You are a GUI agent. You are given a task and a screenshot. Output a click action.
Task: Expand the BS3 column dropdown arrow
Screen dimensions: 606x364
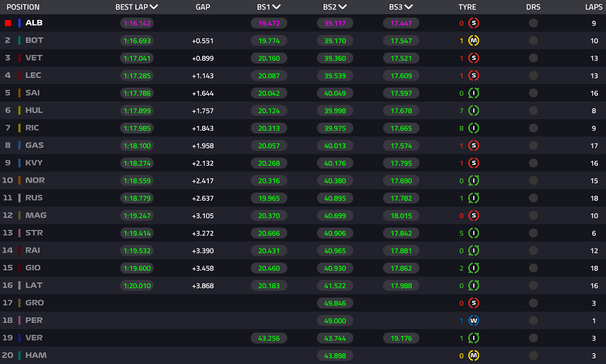(x=408, y=7)
